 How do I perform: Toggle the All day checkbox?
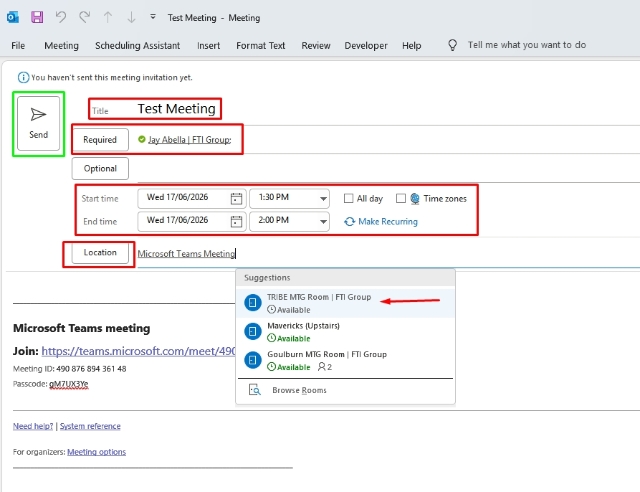(x=348, y=198)
